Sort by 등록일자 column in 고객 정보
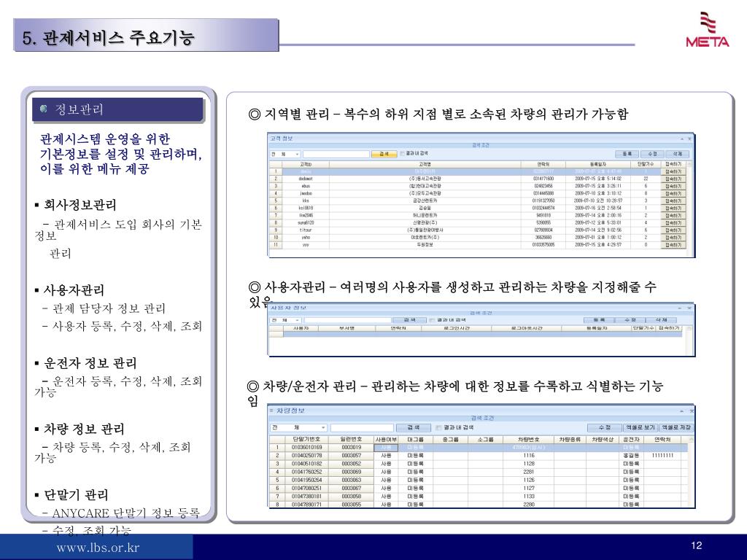 coord(598,164)
